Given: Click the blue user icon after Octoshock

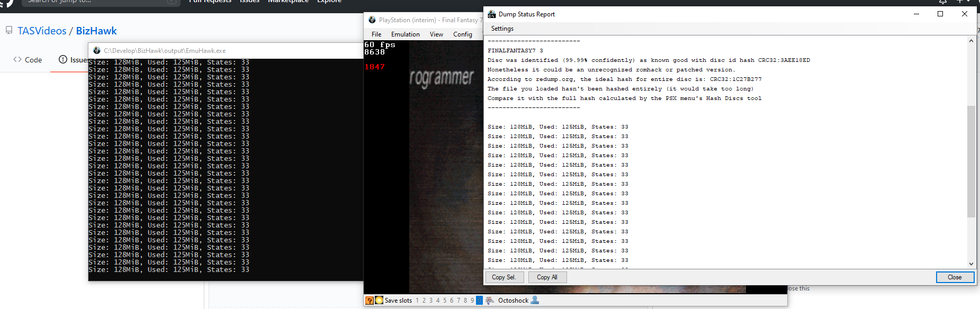Looking at the screenshot, I should coord(535,301).
